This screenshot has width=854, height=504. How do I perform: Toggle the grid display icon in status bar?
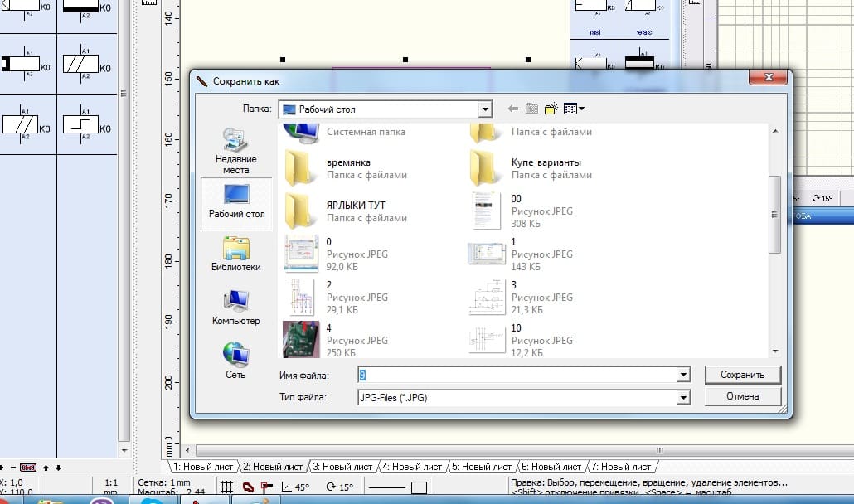(226, 487)
